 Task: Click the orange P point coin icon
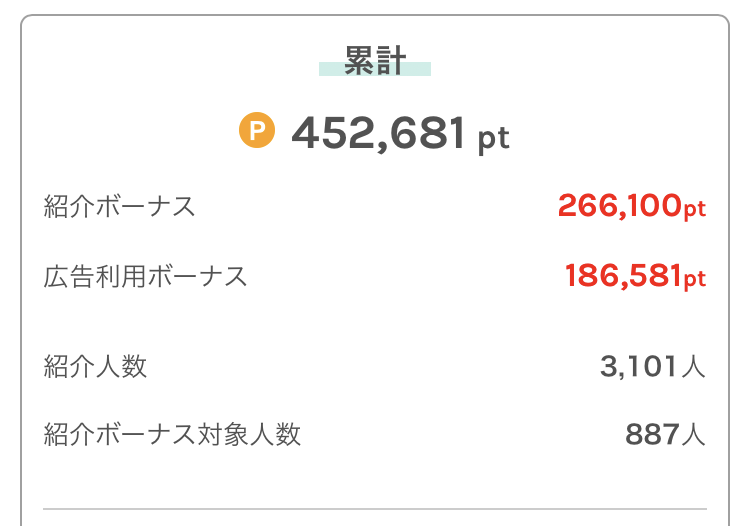[x=257, y=130]
